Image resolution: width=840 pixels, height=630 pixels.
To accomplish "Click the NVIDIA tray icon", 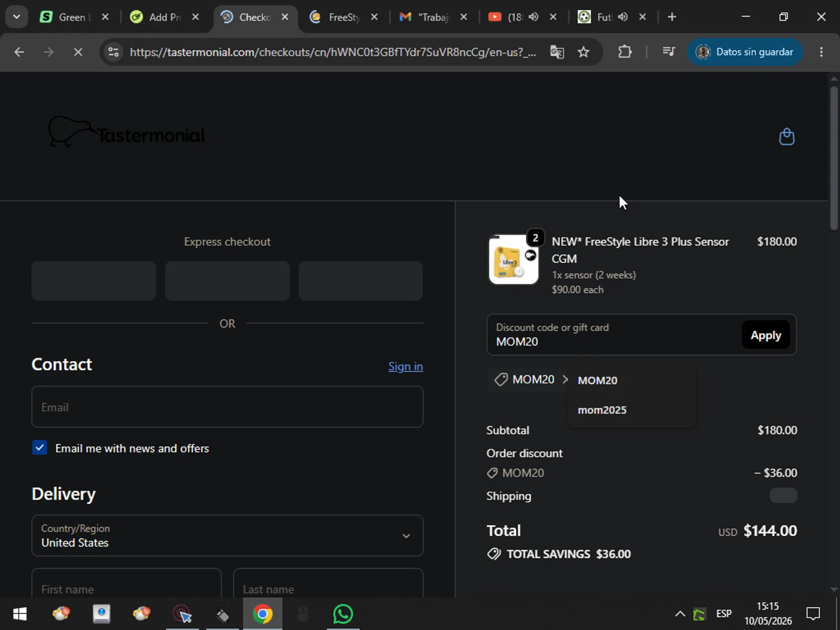I will [x=699, y=614].
